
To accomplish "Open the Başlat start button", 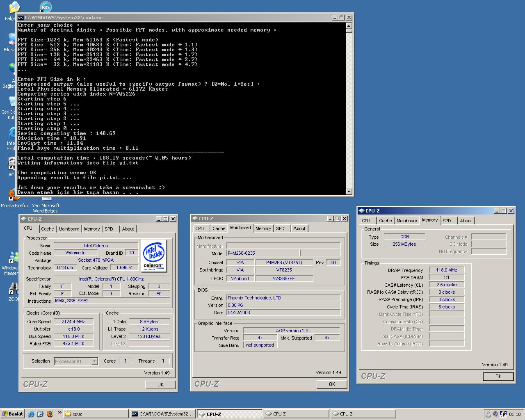I will click(x=13, y=414).
